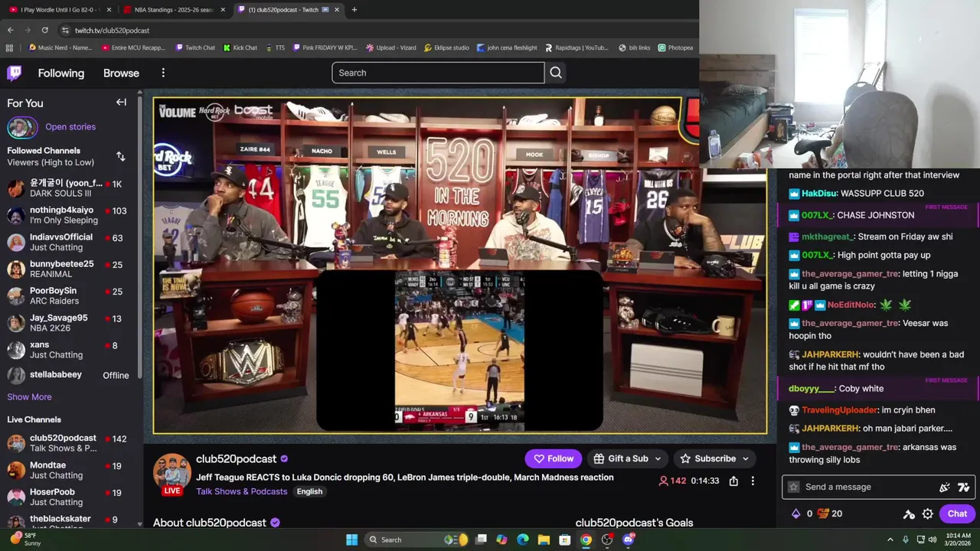Sort followed channels using the sort arrows
This screenshot has width=980, height=551.
pos(120,156)
